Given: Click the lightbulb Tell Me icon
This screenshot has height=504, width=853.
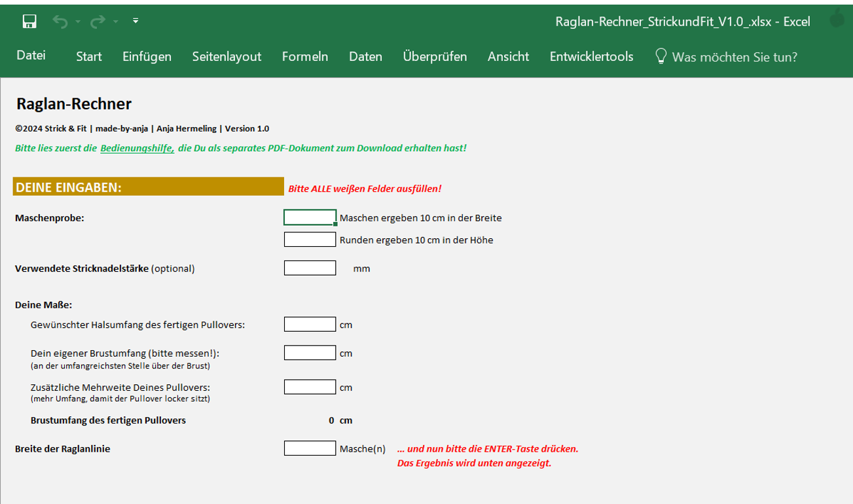Looking at the screenshot, I should [661, 56].
